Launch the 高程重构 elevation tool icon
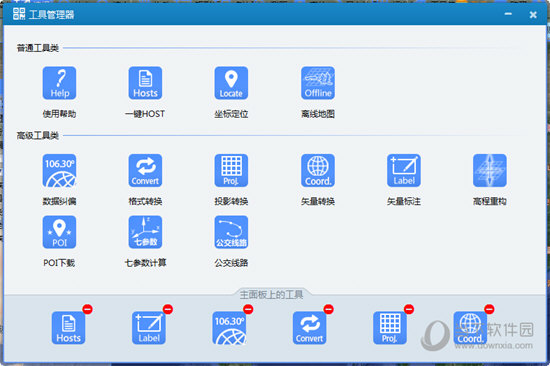Image resolution: width=550 pixels, height=366 pixels. tap(490, 171)
